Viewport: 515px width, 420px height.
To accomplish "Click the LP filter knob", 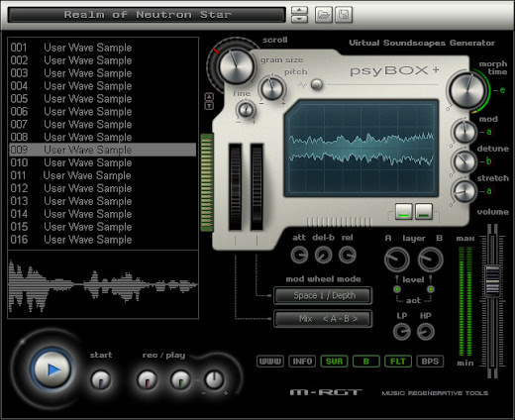I will pyautogui.click(x=402, y=332).
